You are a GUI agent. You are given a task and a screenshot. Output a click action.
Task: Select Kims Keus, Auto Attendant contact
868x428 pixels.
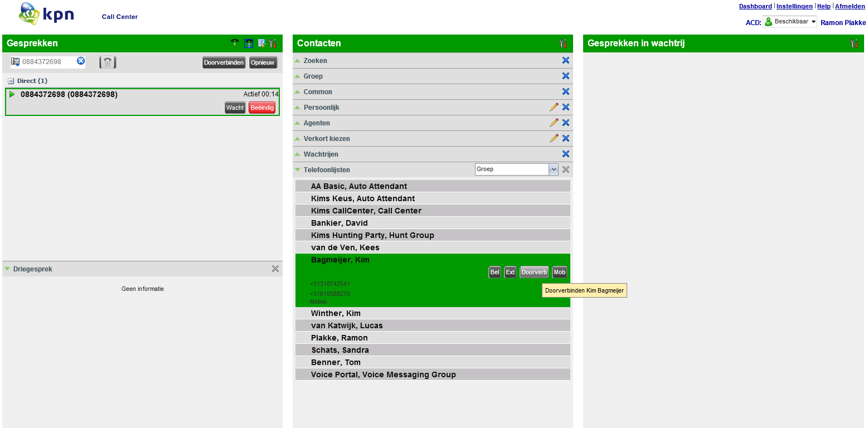click(433, 198)
